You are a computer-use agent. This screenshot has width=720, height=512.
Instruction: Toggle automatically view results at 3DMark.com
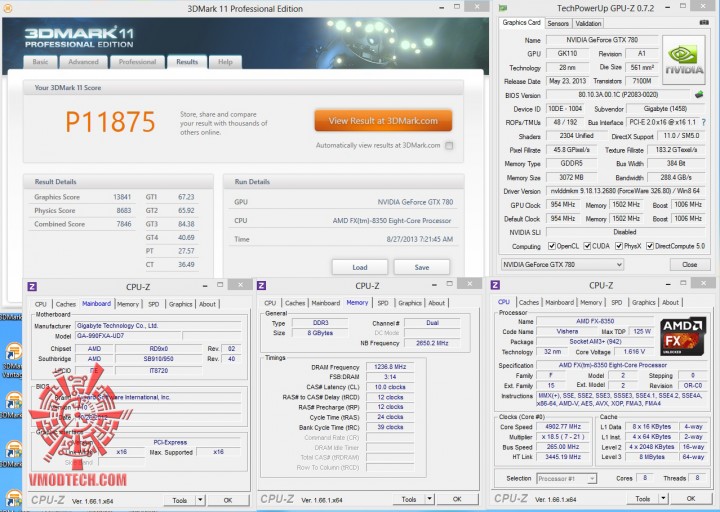pyautogui.click(x=449, y=146)
